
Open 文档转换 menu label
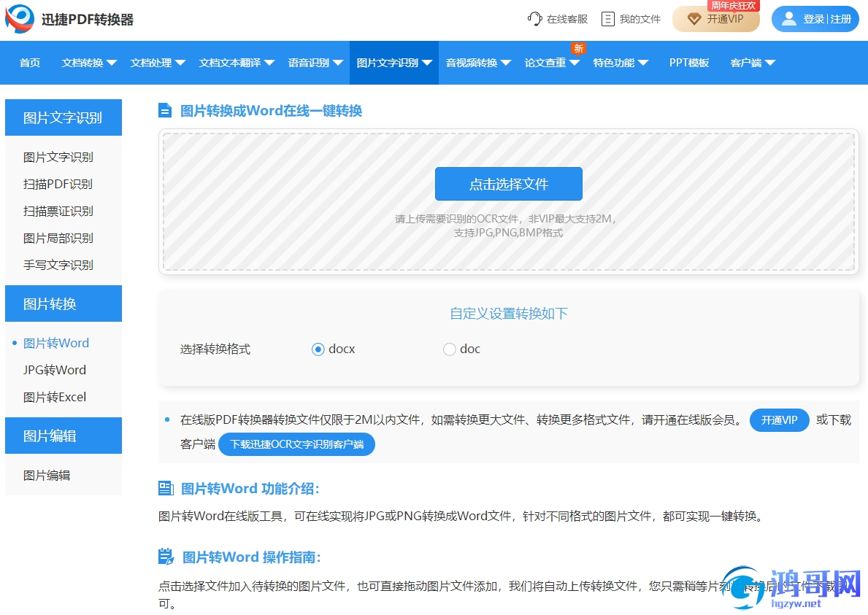click(82, 63)
